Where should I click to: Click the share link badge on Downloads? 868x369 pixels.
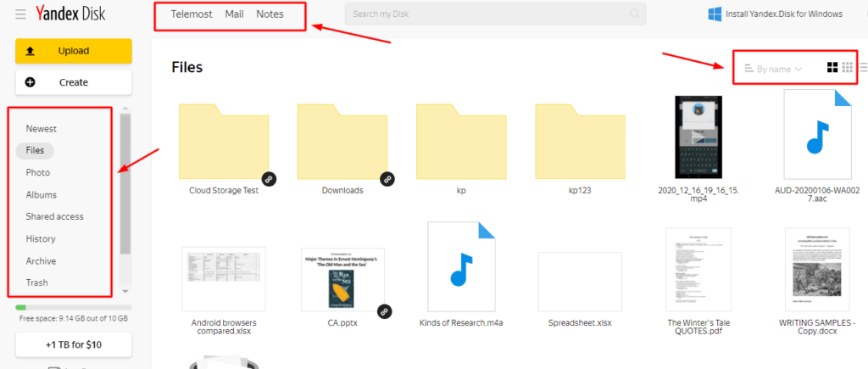387,179
